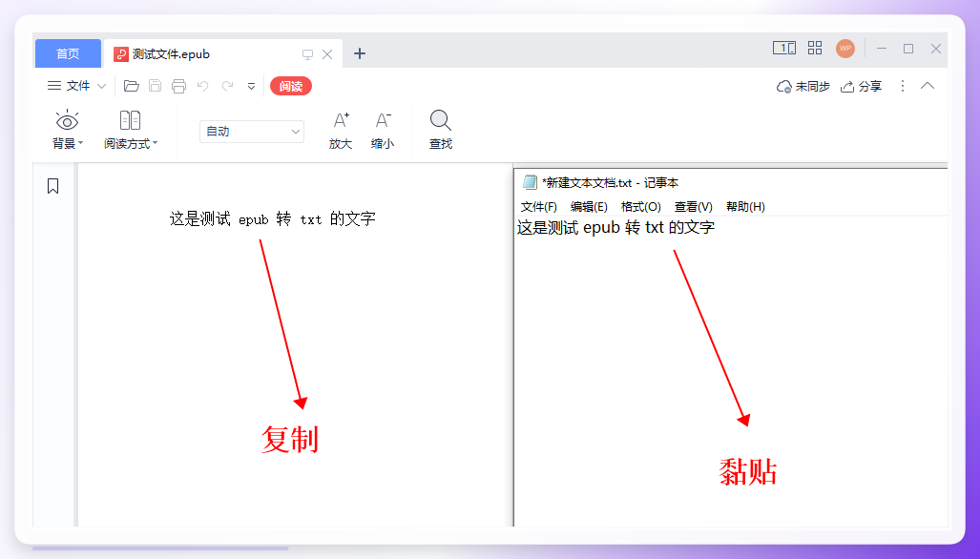Screen dimensions: 980x559
Task: Click epub text 这是测试 epub 转 txt 的文字
Action: point(273,218)
